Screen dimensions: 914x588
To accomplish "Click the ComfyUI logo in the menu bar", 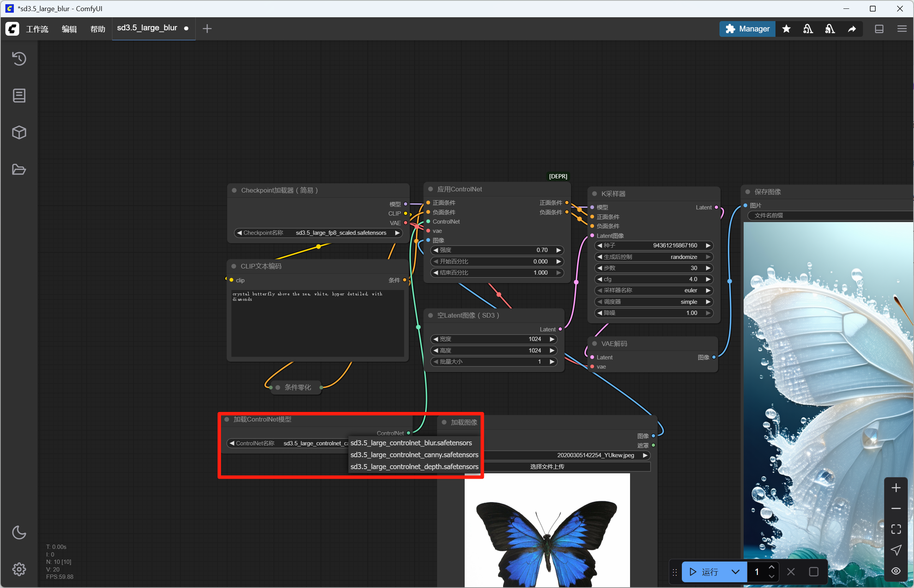I will 12,29.
